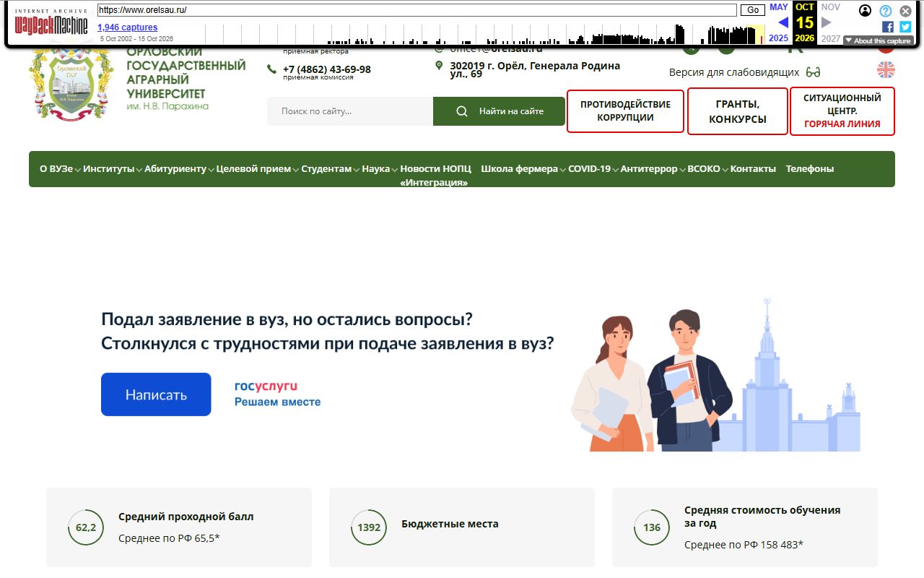Image resolution: width=924 pixels, height=578 pixels.
Task: Share capture via the Facebook icon
Action: pyautogui.click(x=888, y=27)
